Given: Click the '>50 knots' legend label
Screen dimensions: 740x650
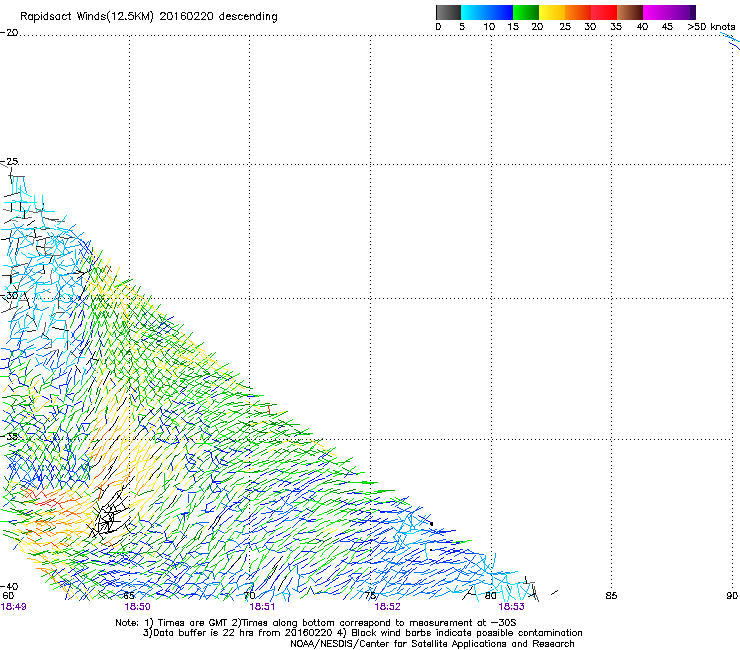Looking at the screenshot, I should pyautogui.click(x=711, y=27).
